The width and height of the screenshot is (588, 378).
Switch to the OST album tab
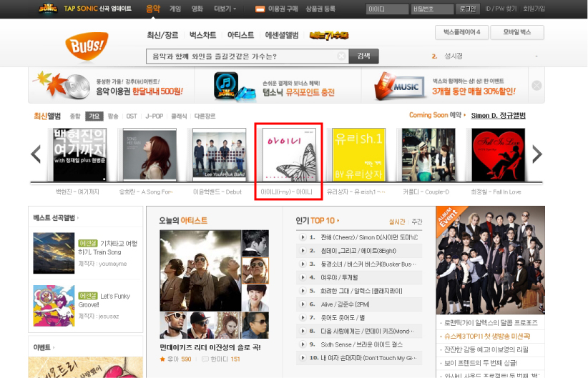(x=132, y=116)
